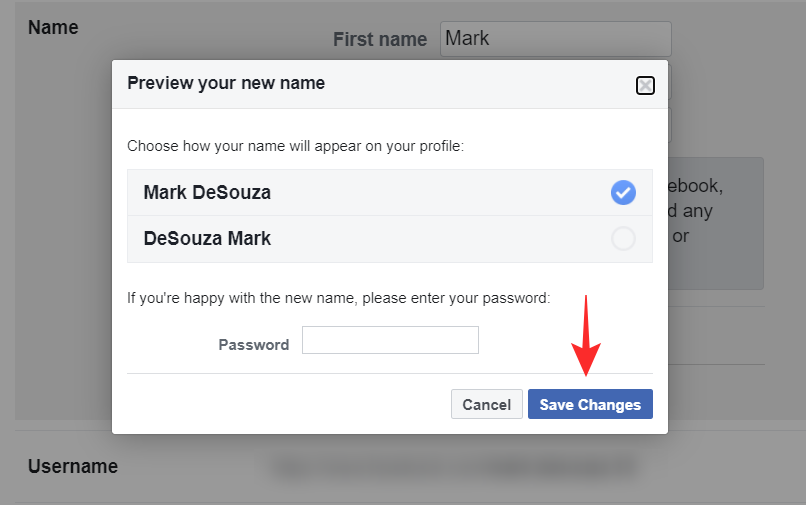The width and height of the screenshot is (806, 505).
Task: Click the First name field containing Mark
Action: pos(555,38)
